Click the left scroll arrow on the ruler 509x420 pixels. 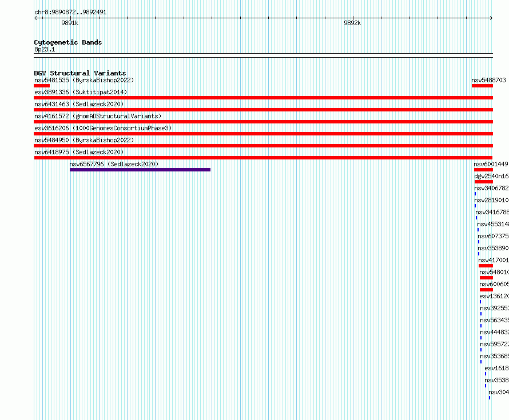tap(35, 18)
